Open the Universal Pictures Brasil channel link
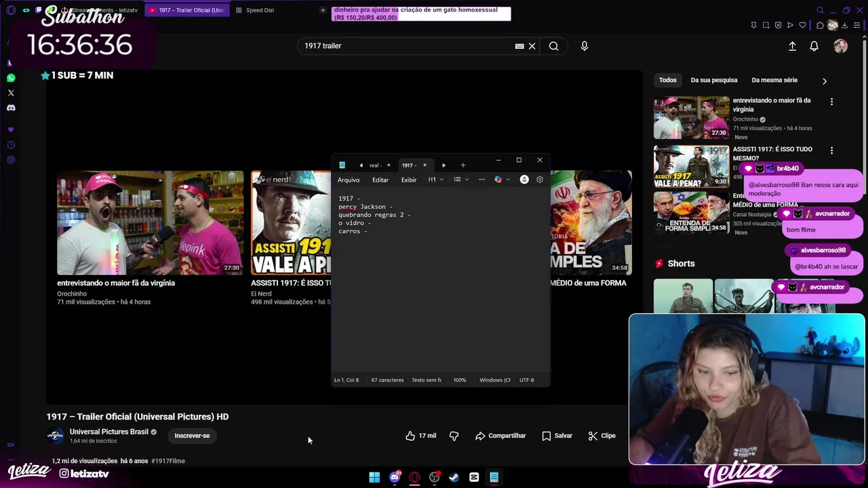This screenshot has height=488, width=868. 109,432
